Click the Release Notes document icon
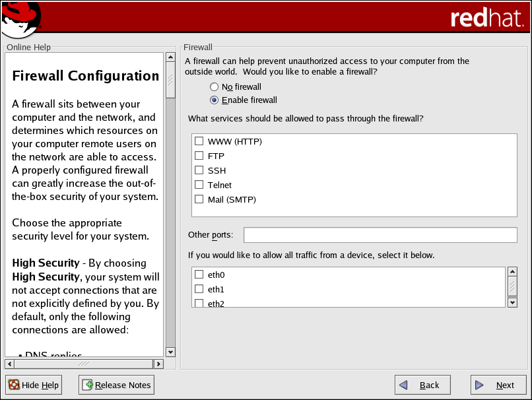Image resolution: width=532 pixels, height=400 pixels. coord(87,385)
